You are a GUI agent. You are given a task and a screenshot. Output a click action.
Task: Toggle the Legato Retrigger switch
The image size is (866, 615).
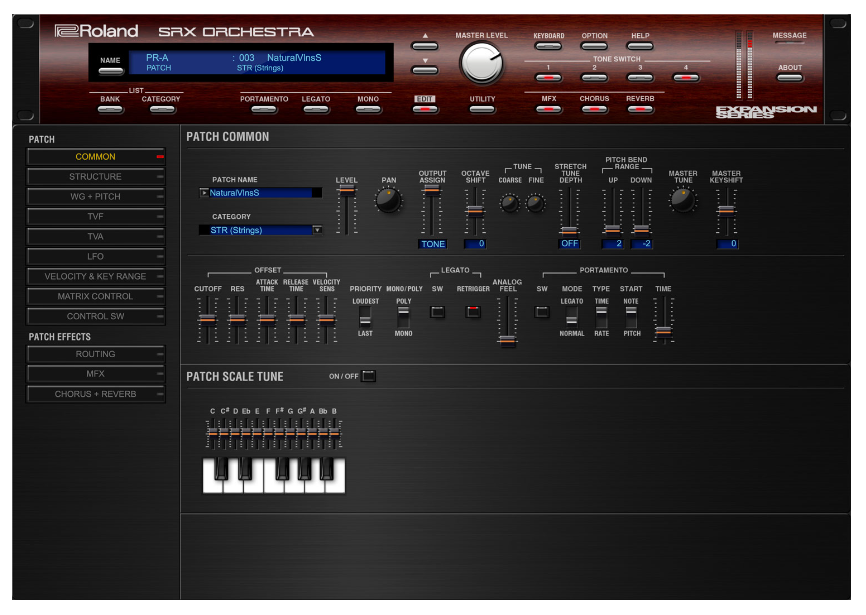click(x=473, y=312)
